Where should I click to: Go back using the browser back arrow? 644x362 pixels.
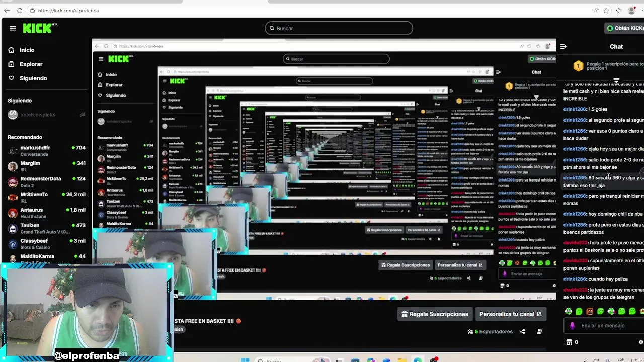(x=7, y=10)
